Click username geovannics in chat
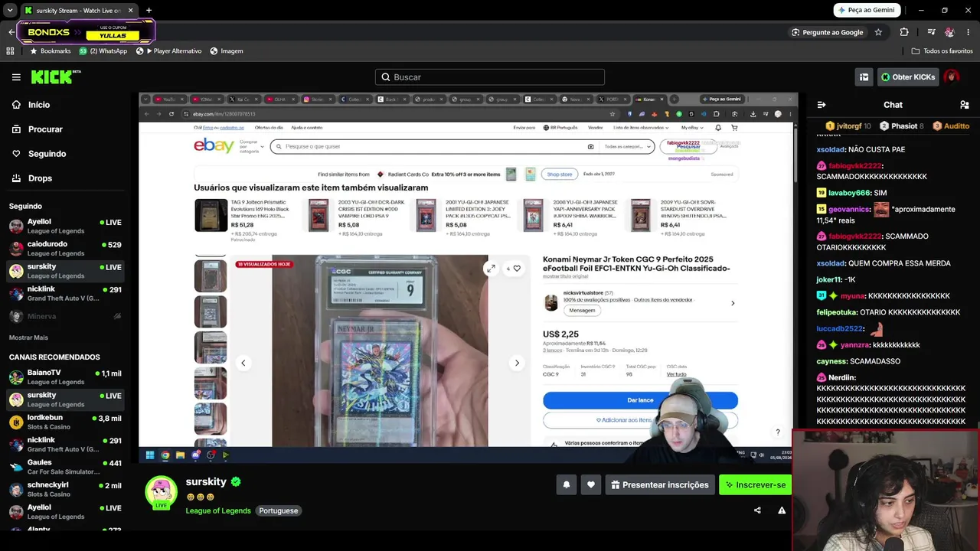The height and width of the screenshot is (551, 980). [x=849, y=209]
